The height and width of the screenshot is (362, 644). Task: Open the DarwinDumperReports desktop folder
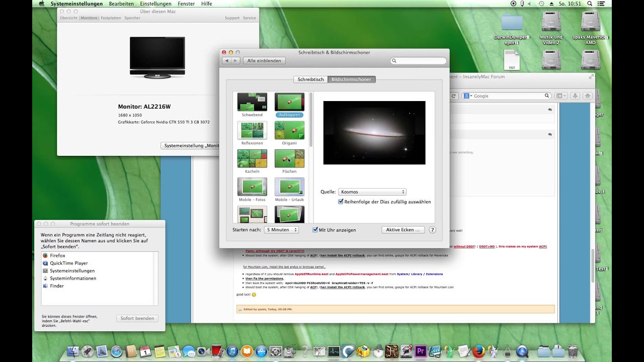pyautogui.click(x=512, y=29)
